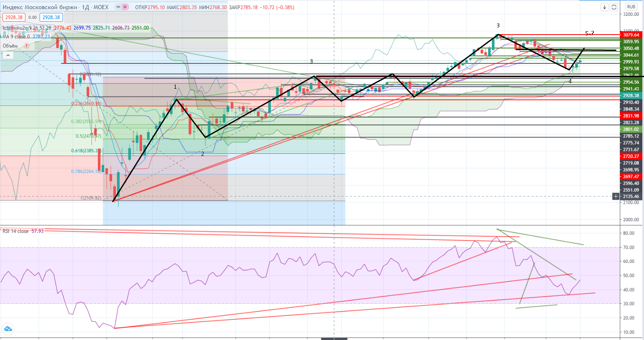Select the RSI 14 close legend
The height and width of the screenshot is (340, 644).
click(15, 231)
